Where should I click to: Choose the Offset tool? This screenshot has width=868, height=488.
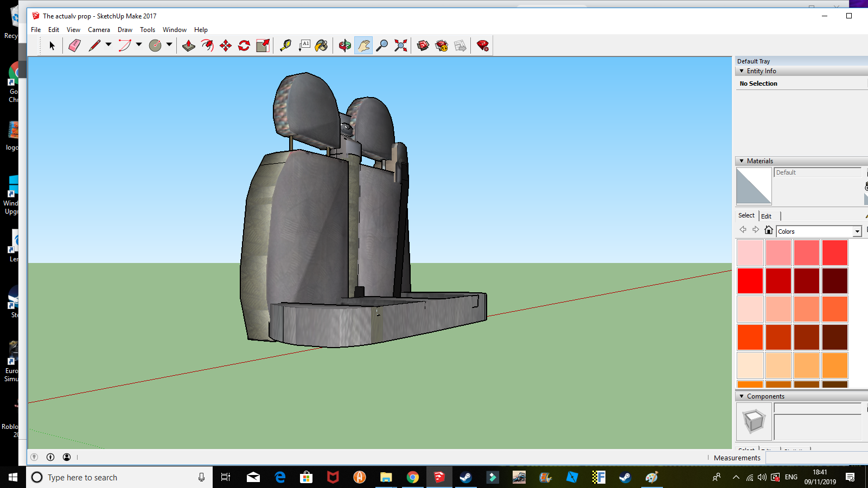coord(207,46)
